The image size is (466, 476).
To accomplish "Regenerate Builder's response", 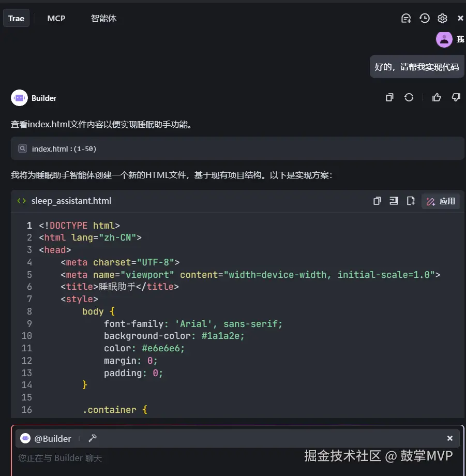I will click(409, 97).
